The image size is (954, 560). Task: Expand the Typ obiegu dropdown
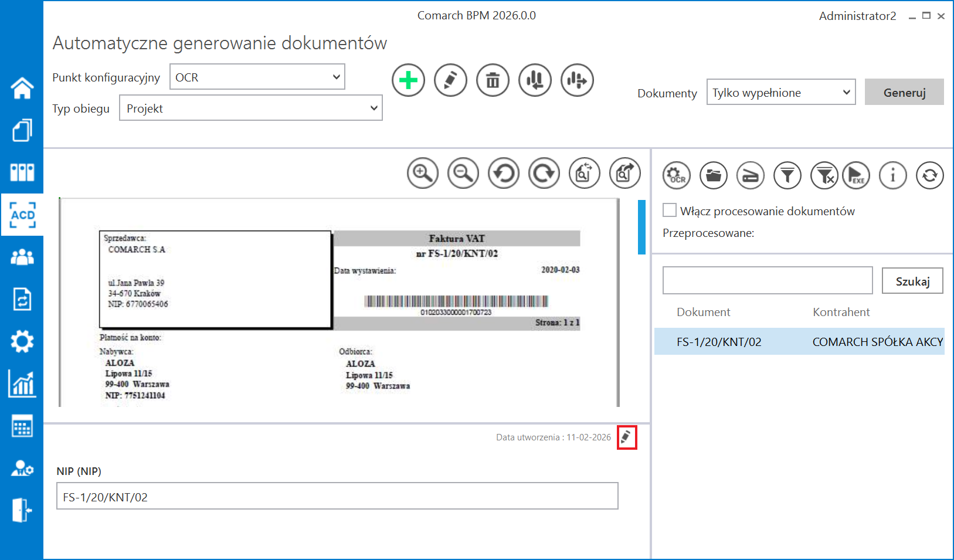[250, 108]
